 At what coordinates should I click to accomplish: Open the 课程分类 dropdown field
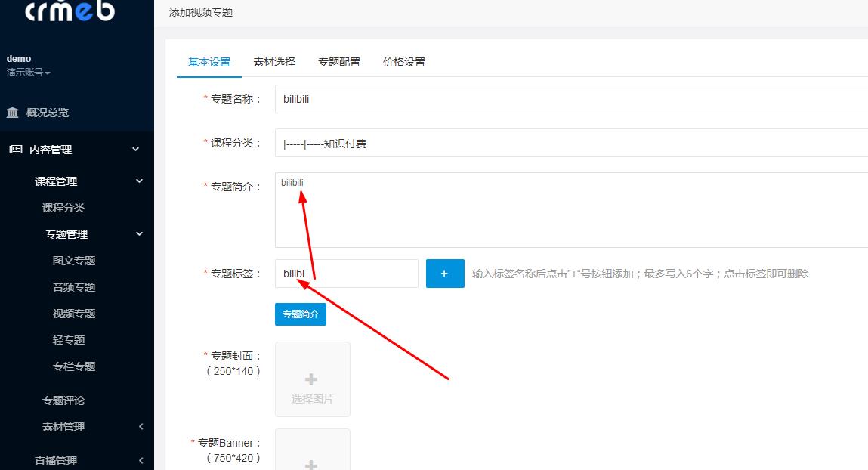(571, 143)
